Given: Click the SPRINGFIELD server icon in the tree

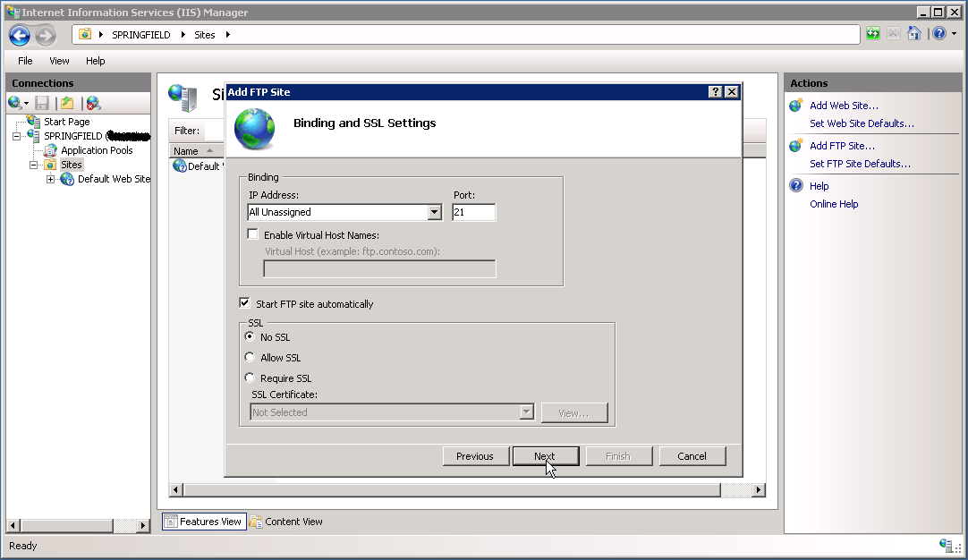Looking at the screenshot, I should pyautogui.click(x=34, y=135).
